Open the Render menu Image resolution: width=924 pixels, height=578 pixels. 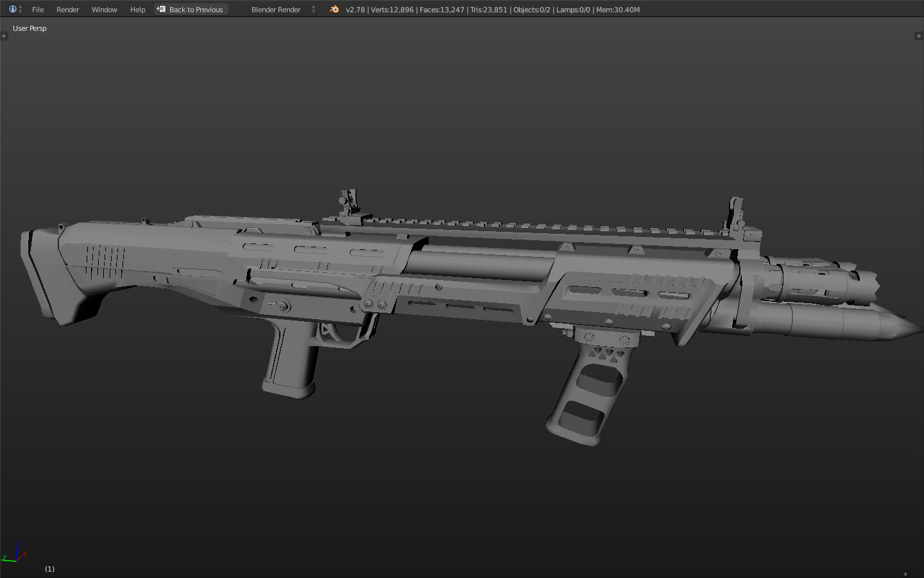67,10
